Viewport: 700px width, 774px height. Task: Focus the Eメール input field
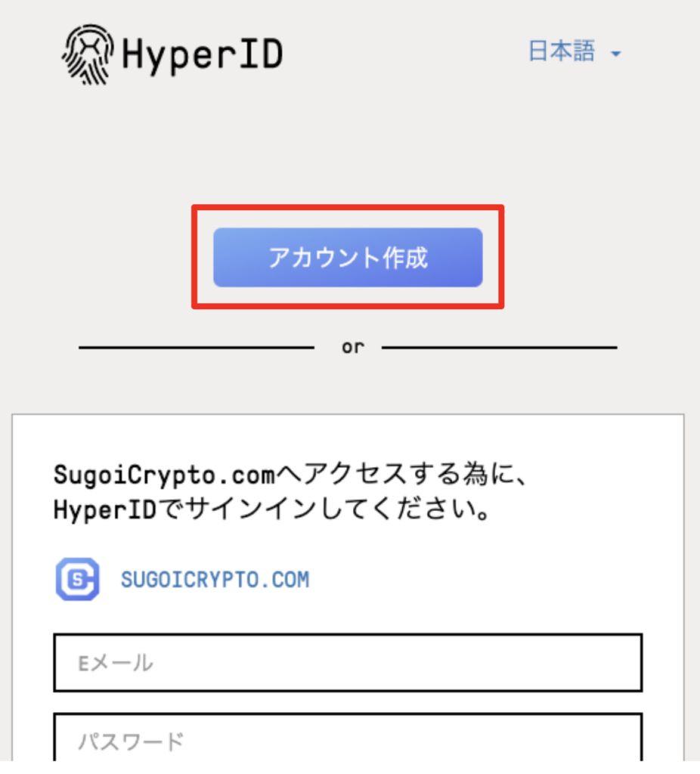pyautogui.click(x=348, y=662)
